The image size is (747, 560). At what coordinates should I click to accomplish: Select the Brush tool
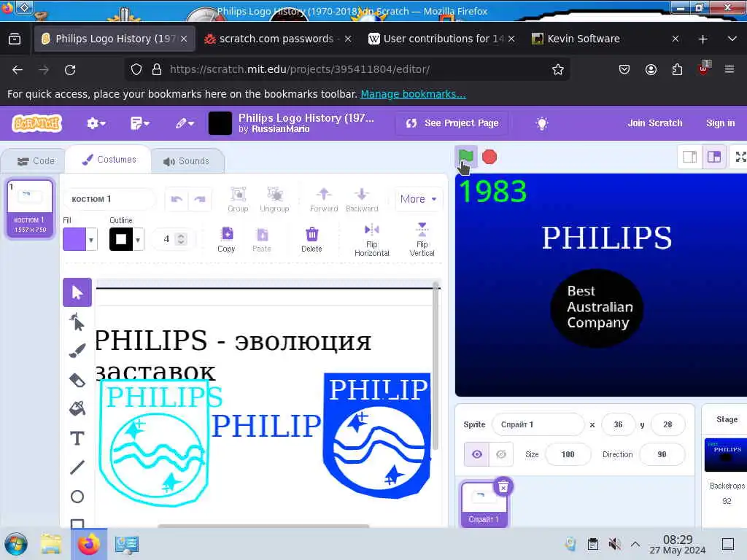pos(77,351)
